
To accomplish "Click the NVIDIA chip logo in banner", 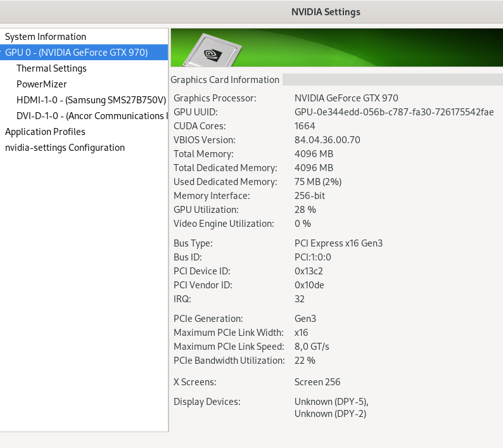I will [x=213, y=49].
